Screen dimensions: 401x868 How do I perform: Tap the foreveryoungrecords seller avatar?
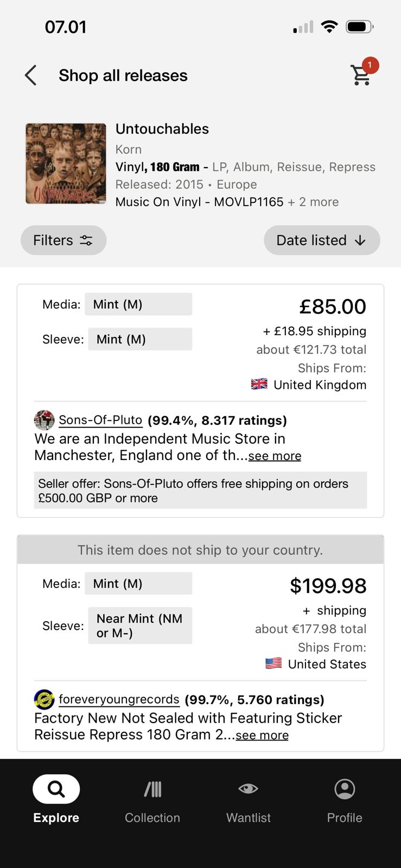point(44,699)
